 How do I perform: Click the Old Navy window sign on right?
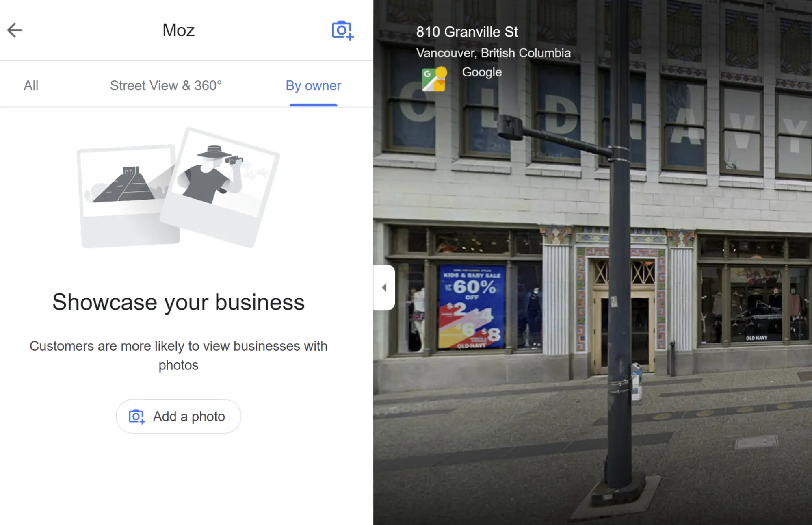click(x=756, y=338)
